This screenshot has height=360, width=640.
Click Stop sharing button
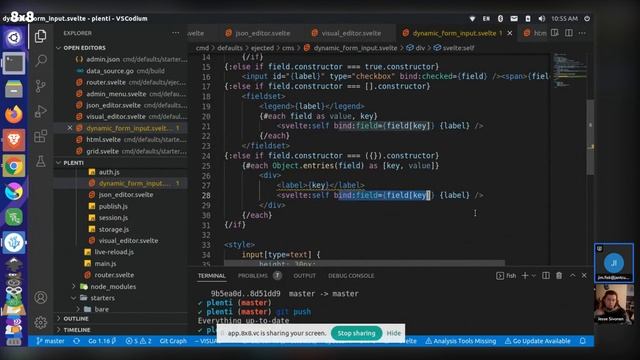coord(356,333)
